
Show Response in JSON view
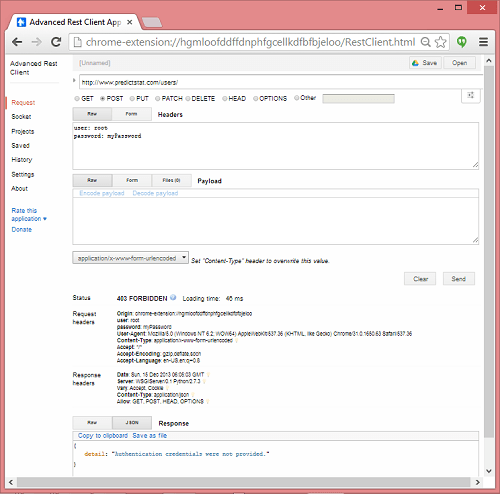click(x=132, y=423)
